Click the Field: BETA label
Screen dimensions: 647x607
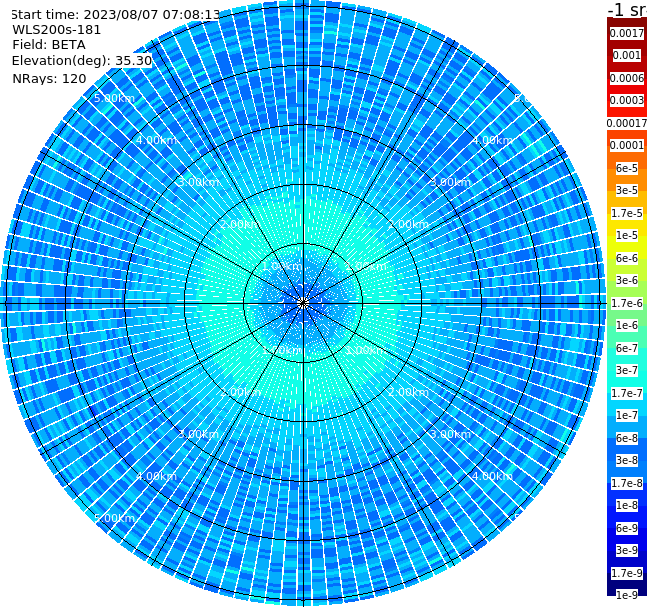tap(49, 45)
